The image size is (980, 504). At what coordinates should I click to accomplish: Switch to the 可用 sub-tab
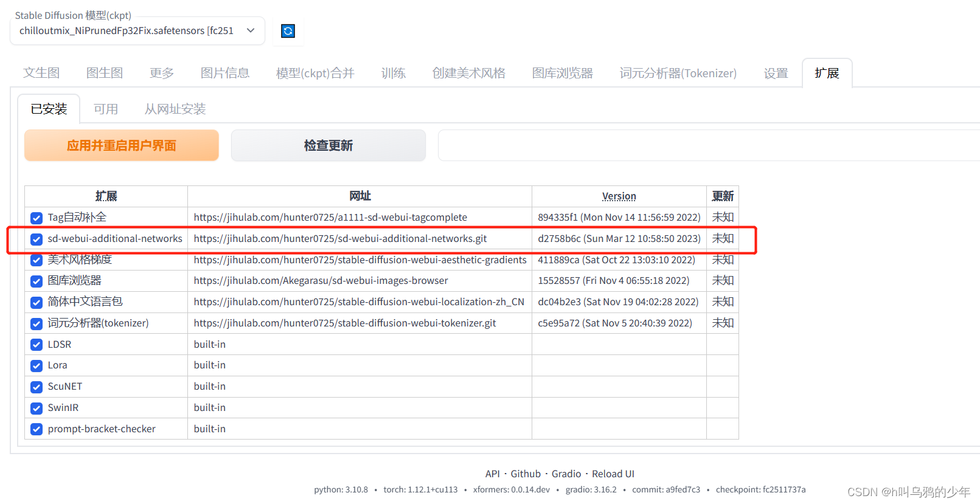[106, 109]
